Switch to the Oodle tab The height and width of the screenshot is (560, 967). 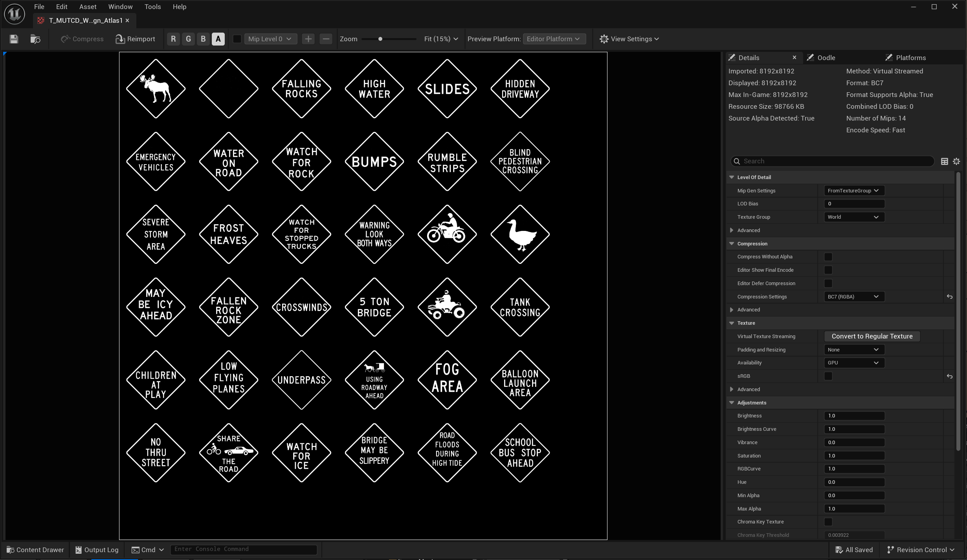[x=826, y=58]
